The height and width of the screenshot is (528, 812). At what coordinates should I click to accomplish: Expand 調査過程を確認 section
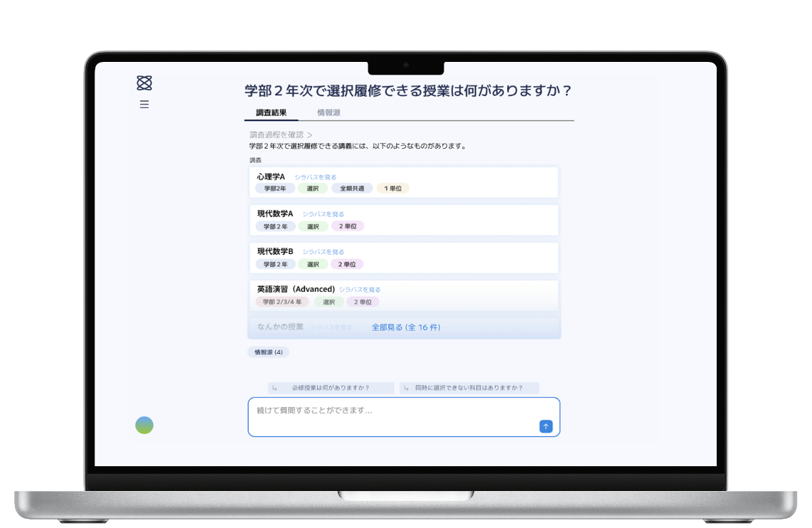(281, 134)
